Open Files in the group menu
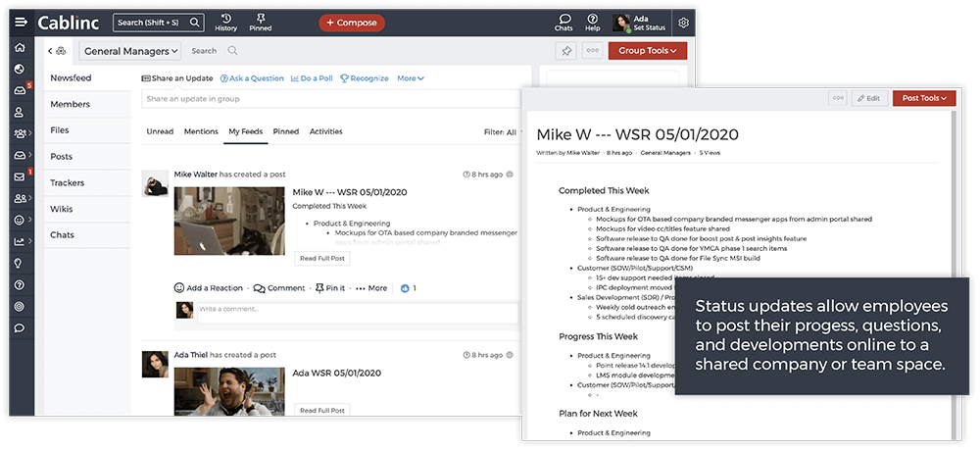This screenshot has width=980, height=451. [87, 130]
